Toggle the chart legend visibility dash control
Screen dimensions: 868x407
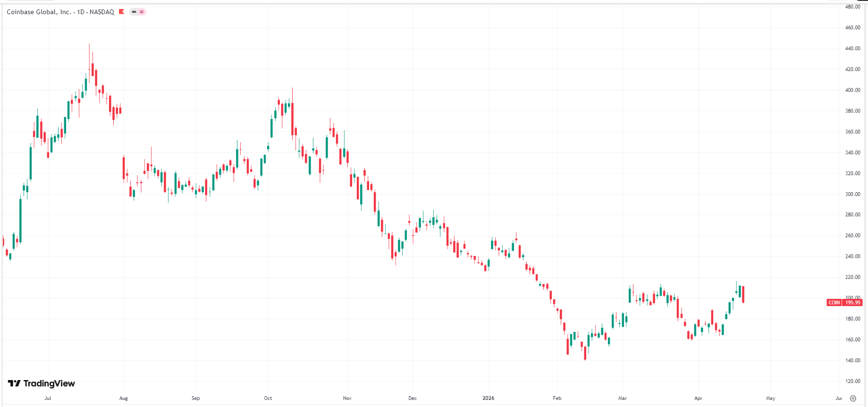133,12
